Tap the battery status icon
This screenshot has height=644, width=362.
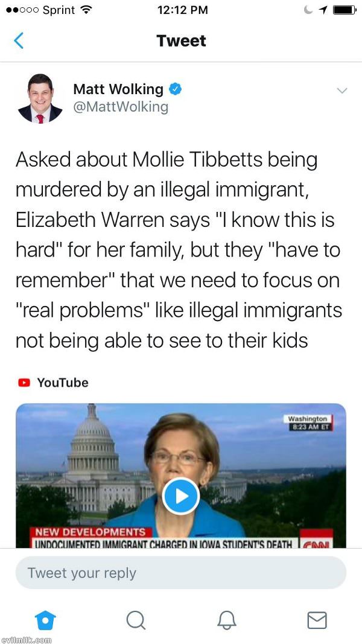pos(345,11)
